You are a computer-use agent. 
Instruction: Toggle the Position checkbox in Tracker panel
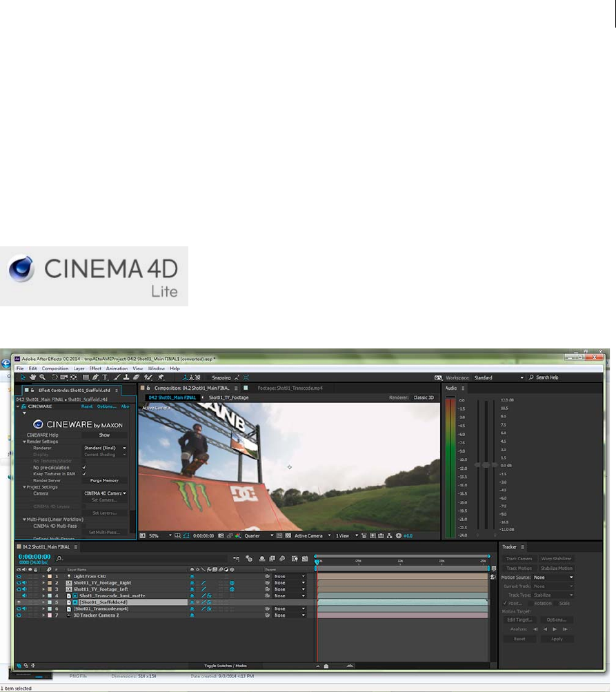505,603
